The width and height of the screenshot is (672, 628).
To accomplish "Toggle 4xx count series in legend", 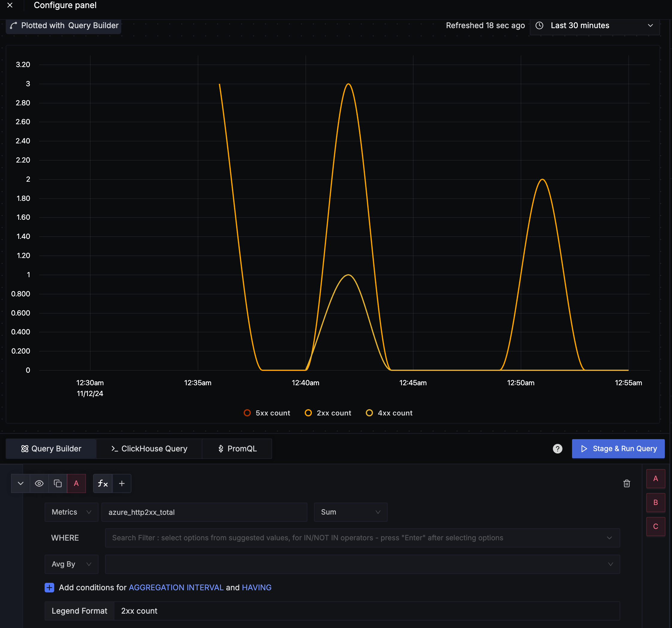I will (x=389, y=413).
